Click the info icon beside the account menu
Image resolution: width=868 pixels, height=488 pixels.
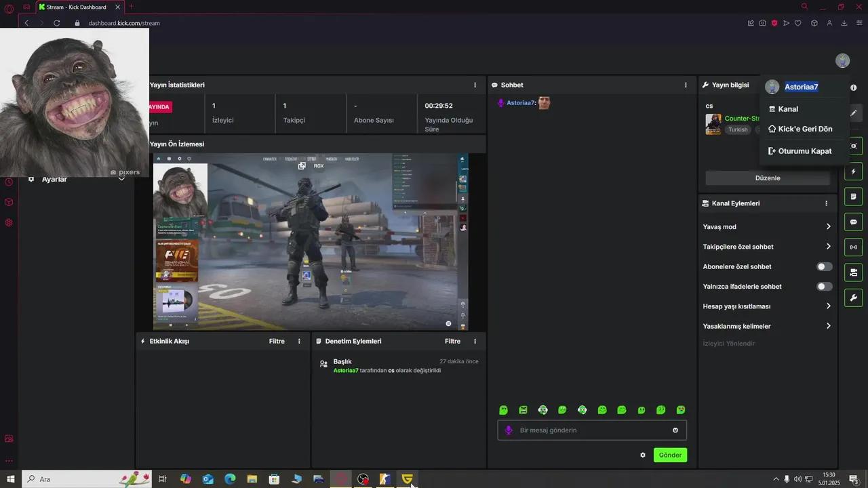[x=853, y=87]
